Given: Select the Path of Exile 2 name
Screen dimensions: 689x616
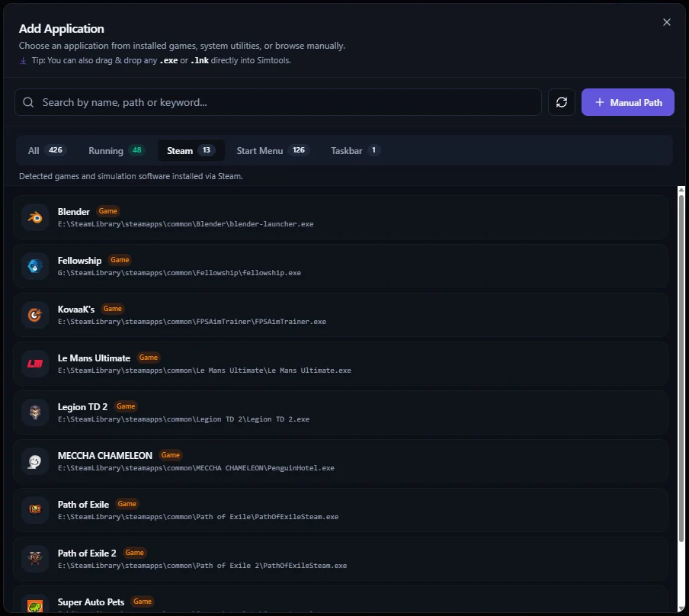Looking at the screenshot, I should 87,553.
